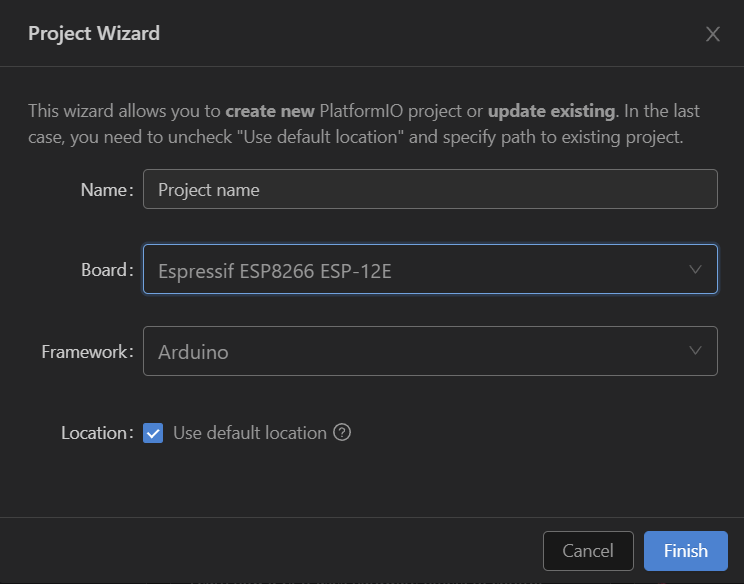Expand the Board dropdown arrow
The image size is (744, 584).
696,269
